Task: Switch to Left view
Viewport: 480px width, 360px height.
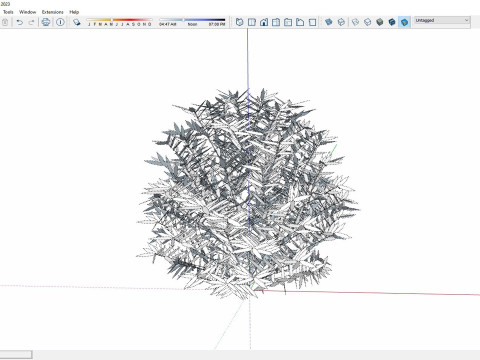Action: click(x=300, y=22)
